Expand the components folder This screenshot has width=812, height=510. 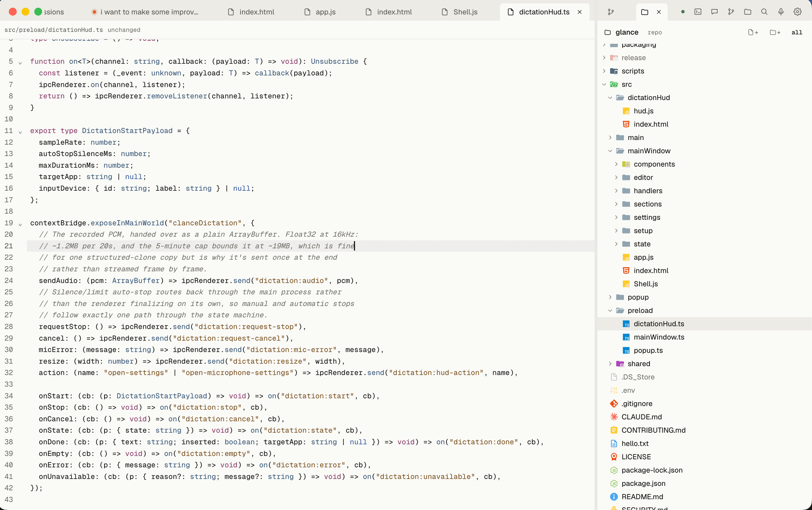pyautogui.click(x=616, y=164)
